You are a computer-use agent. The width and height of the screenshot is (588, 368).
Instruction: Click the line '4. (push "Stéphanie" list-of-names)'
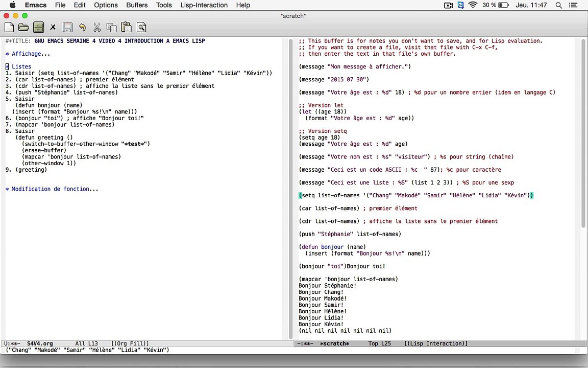click(61, 93)
